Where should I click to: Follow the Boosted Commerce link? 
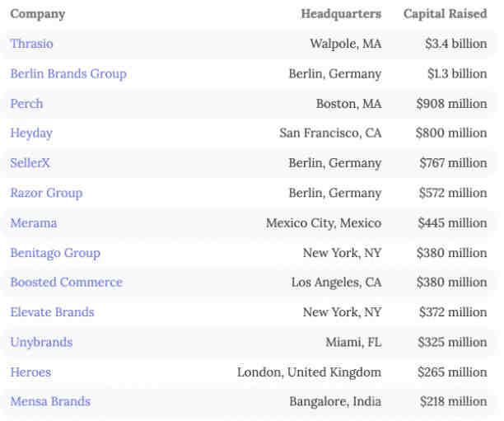(66, 282)
